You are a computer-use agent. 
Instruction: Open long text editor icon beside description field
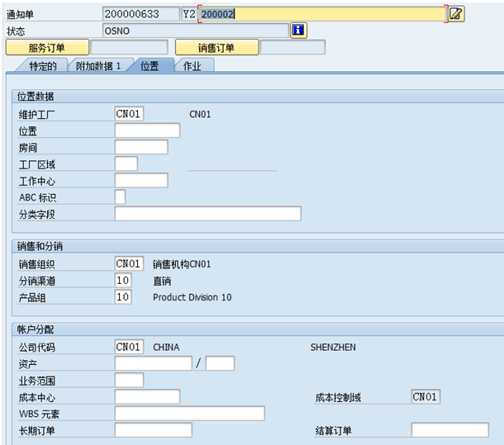pos(456,14)
